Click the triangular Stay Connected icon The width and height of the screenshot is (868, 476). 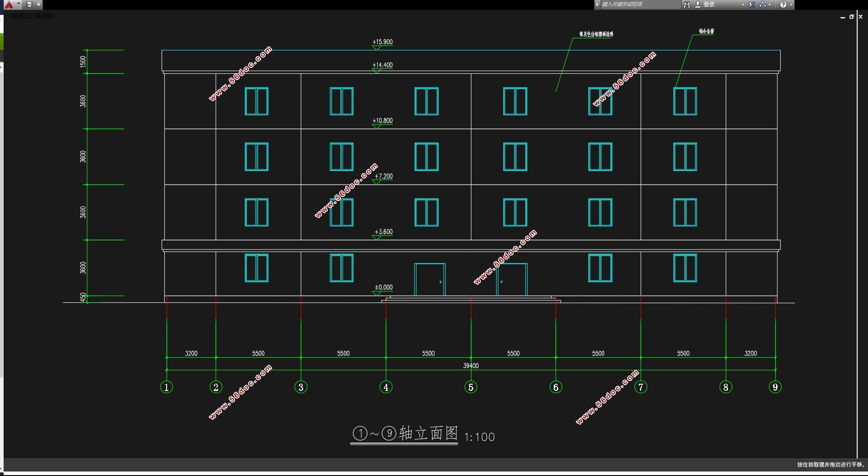763,4
